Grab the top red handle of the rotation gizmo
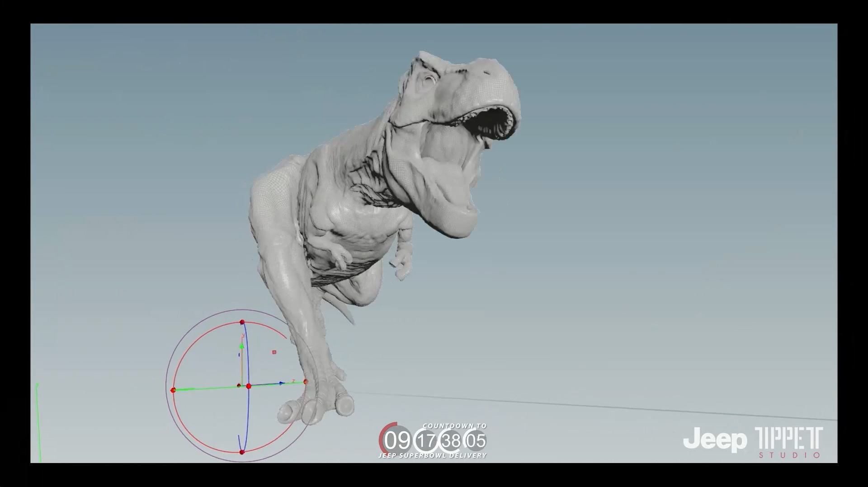The width and height of the screenshot is (868, 487). tap(242, 322)
